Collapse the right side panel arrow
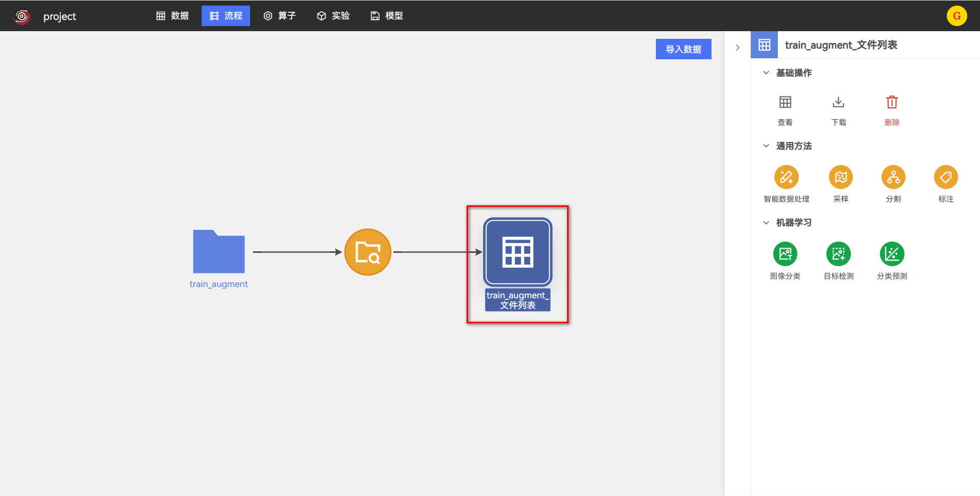The width and height of the screenshot is (980, 496). click(x=738, y=48)
